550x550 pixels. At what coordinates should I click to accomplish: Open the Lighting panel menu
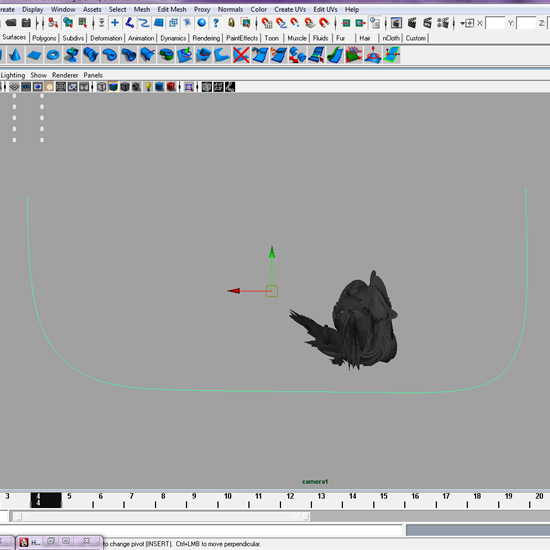click(x=13, y=75)
